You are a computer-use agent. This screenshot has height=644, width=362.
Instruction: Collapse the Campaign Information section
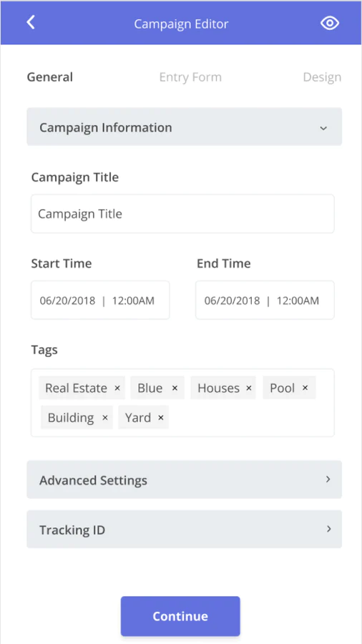(185, 127)
